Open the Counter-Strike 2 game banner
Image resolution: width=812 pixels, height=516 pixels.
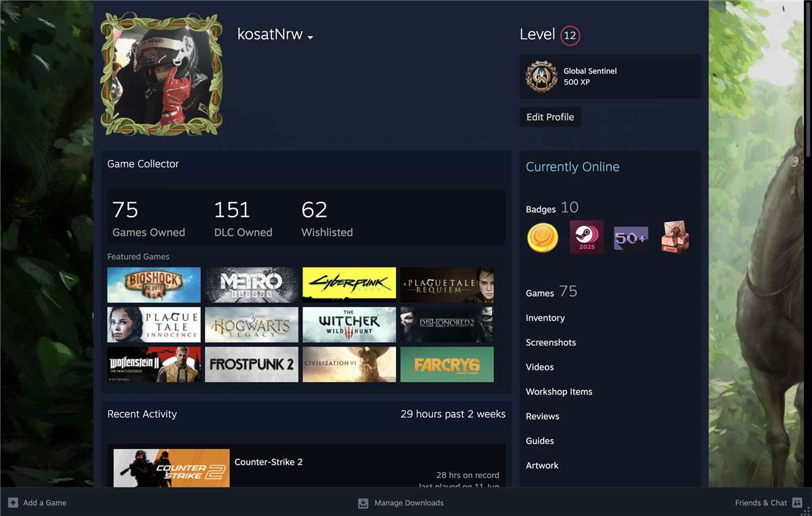(x=171, y=468)
